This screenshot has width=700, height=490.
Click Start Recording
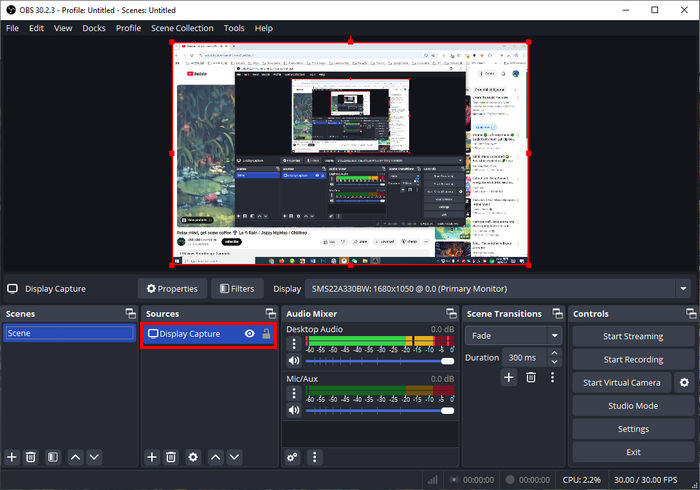pyautogui.click(x=633, y=359)
